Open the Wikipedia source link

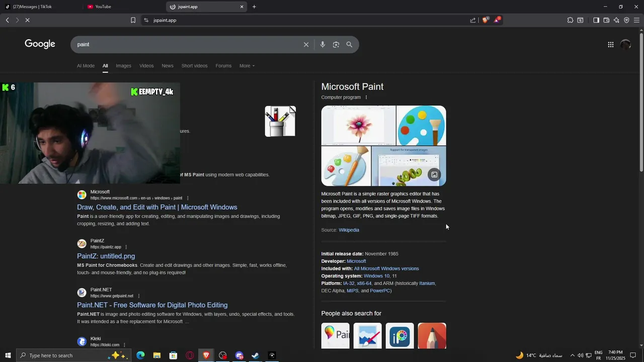tap(349, 230)
